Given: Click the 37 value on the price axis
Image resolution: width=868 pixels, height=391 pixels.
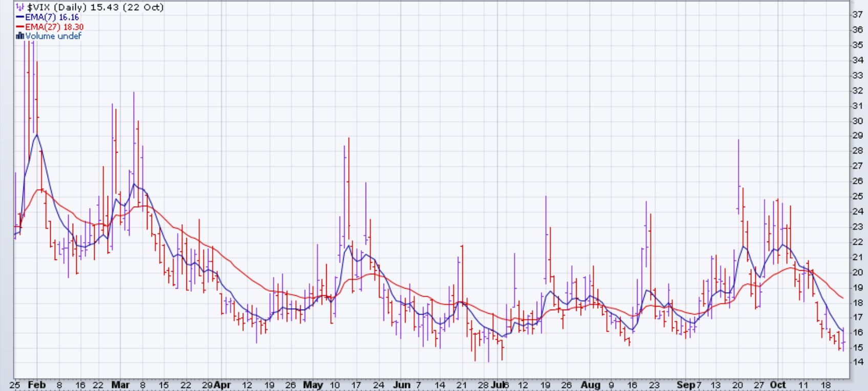Looking at the screenshot, I should [857, 15].
